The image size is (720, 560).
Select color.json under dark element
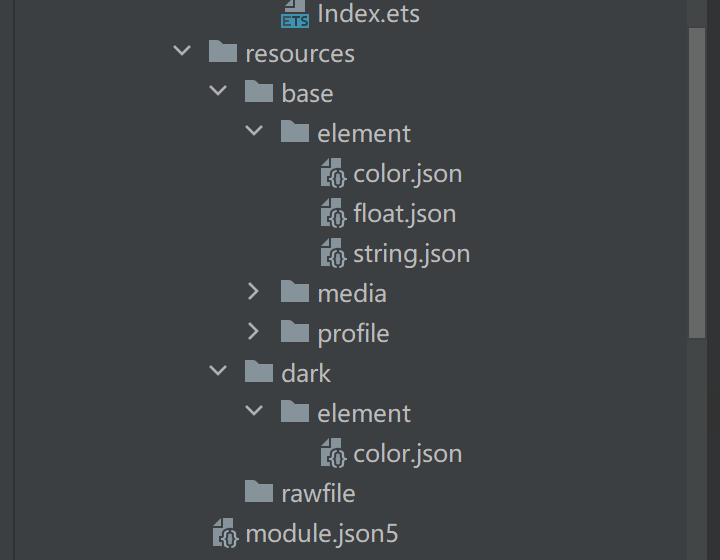(407, 453)
